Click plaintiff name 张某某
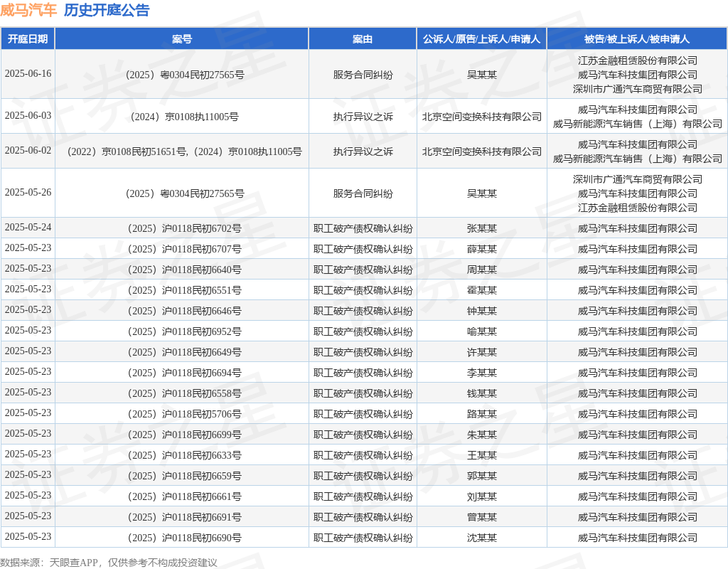 tap(482, 228)
